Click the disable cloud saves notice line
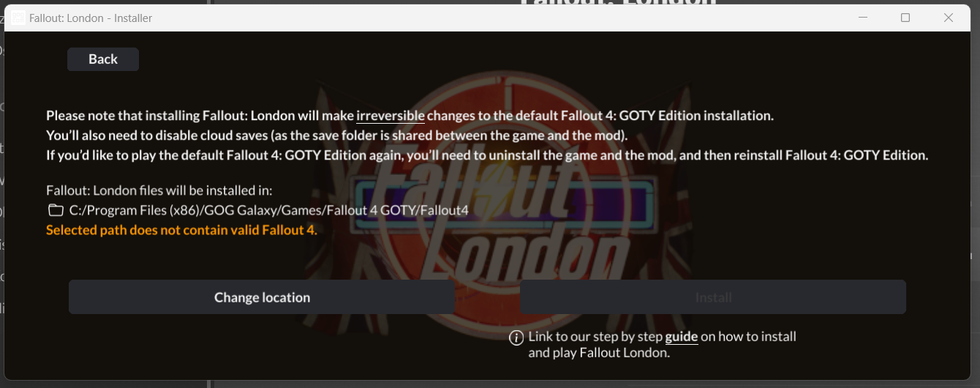The height and width of the screenshot is (388, 980). tap(336, 135)
